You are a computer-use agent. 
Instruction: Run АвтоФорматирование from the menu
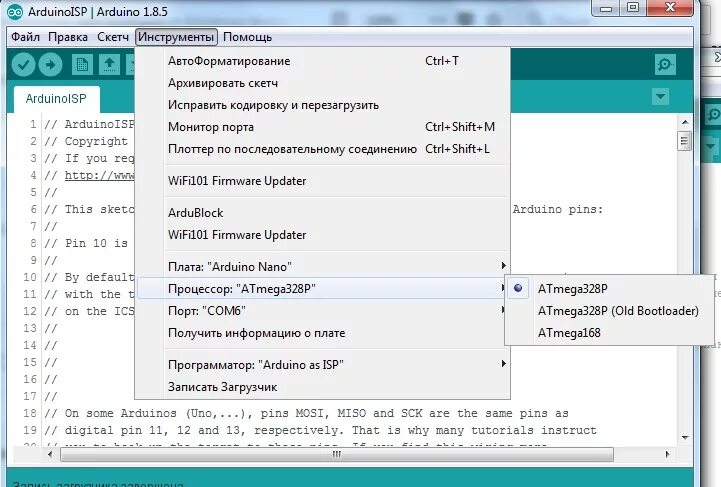pos(323,61)
